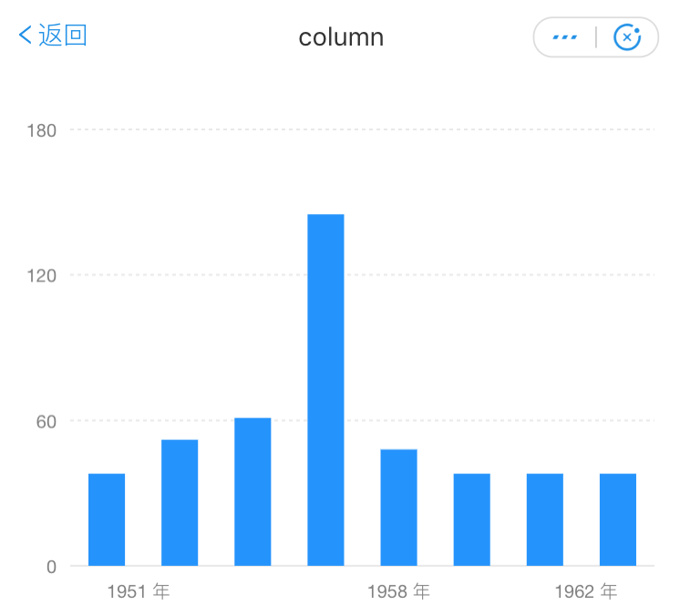Open the three-dot more options menu
Viewport: 680px width, 616px height.
pyautogui.click(x=564, y=37)
